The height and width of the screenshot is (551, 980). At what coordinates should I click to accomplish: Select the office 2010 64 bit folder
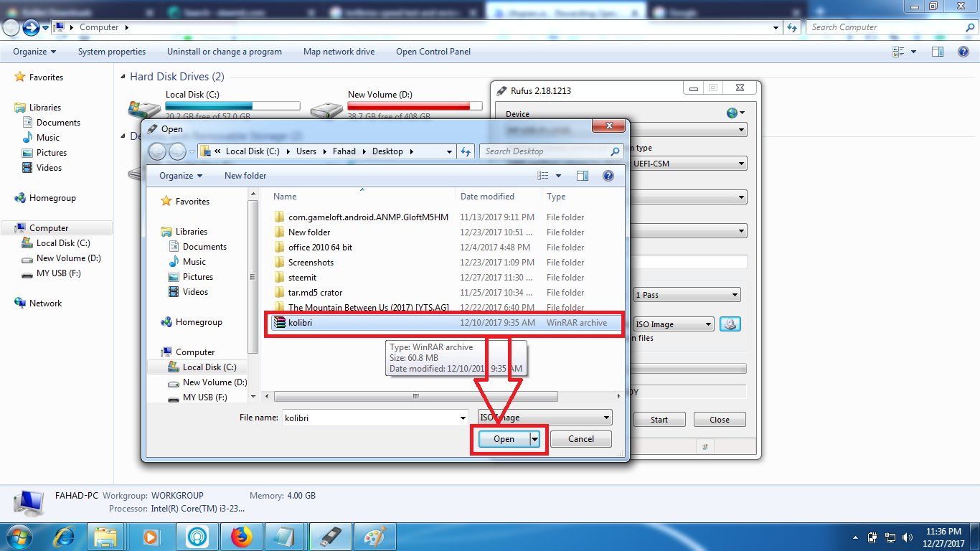(x=320, y=248)
